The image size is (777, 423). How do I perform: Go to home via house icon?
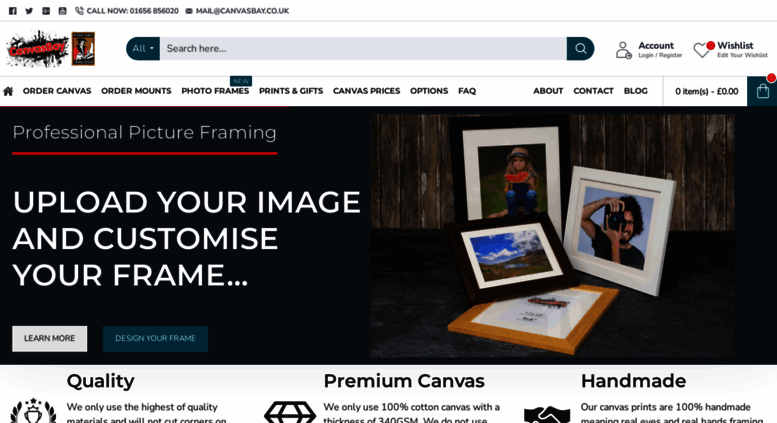(8, 91)
